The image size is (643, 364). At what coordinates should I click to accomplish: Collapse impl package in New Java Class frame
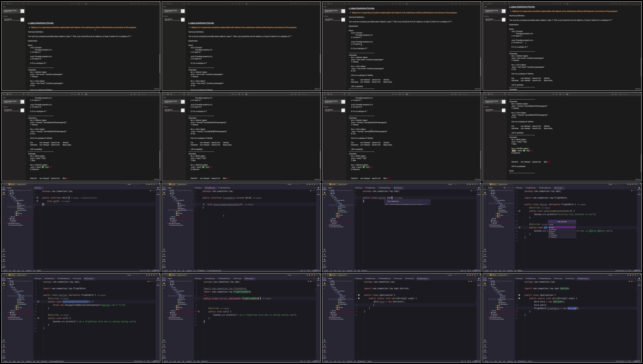(x=497, y=204)
